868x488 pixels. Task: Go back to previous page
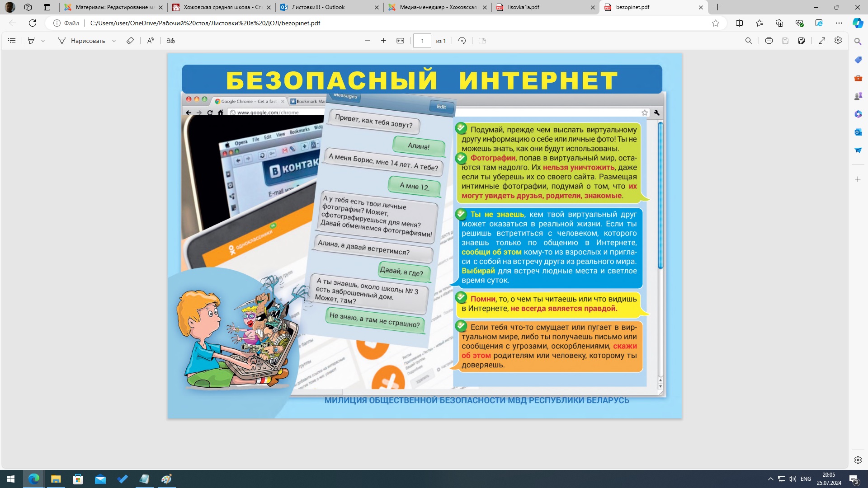click(x=13, y=23)
